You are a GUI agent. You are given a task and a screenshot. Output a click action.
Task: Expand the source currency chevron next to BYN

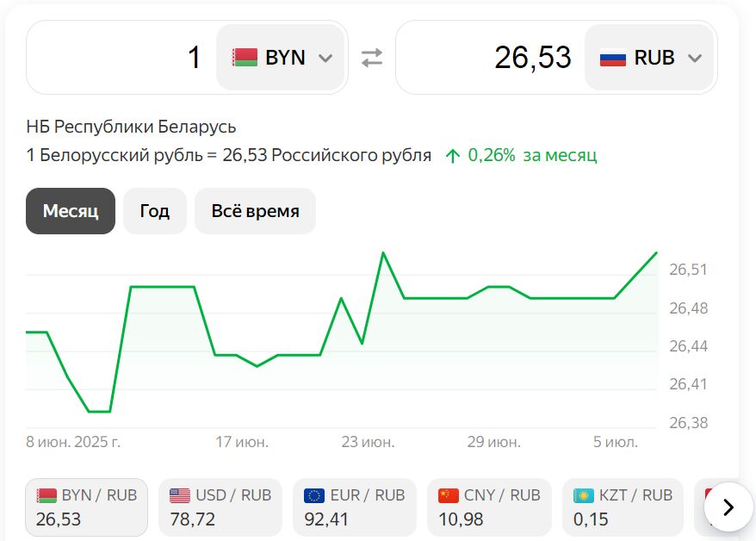coord(325,58)
